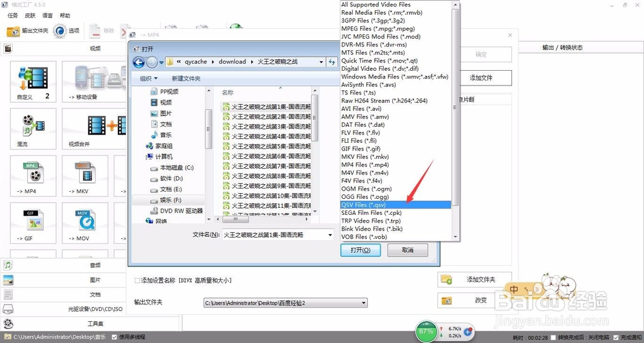Image resolution: width=644 pixels, height=343 pixels.
Task: Select DVD RW 驱动器 in tree
Action: 176,211
